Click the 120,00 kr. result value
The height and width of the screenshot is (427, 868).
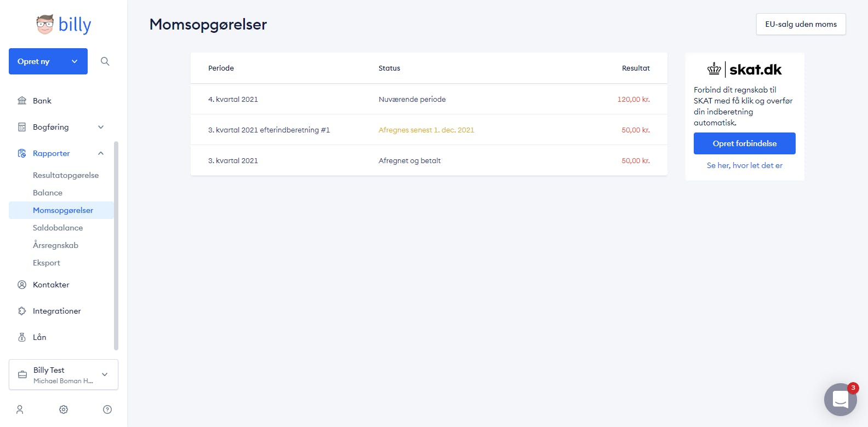pyautogui.click(x=633, y=99)
